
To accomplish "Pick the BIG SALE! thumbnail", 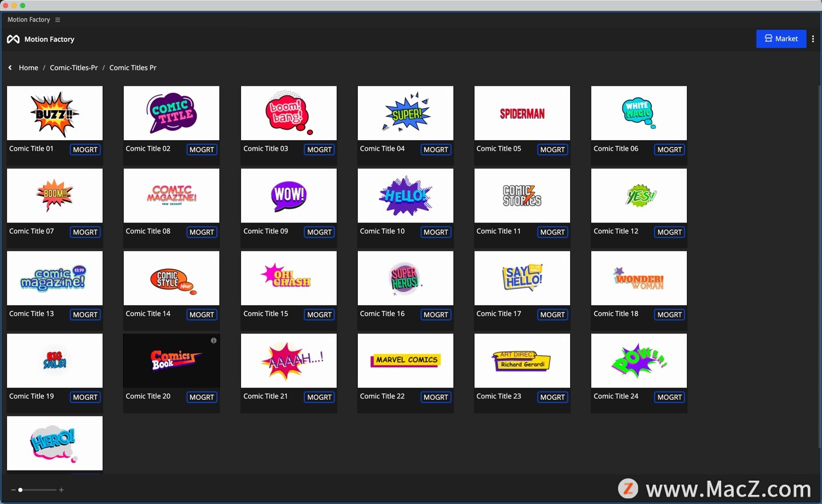I will coord(55,360).
